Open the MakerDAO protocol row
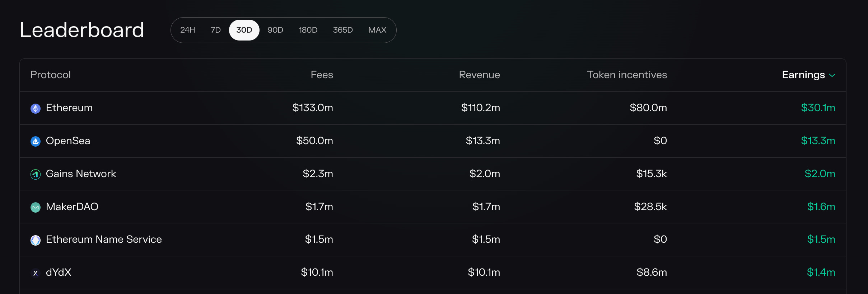 click(x=433, y=207)
